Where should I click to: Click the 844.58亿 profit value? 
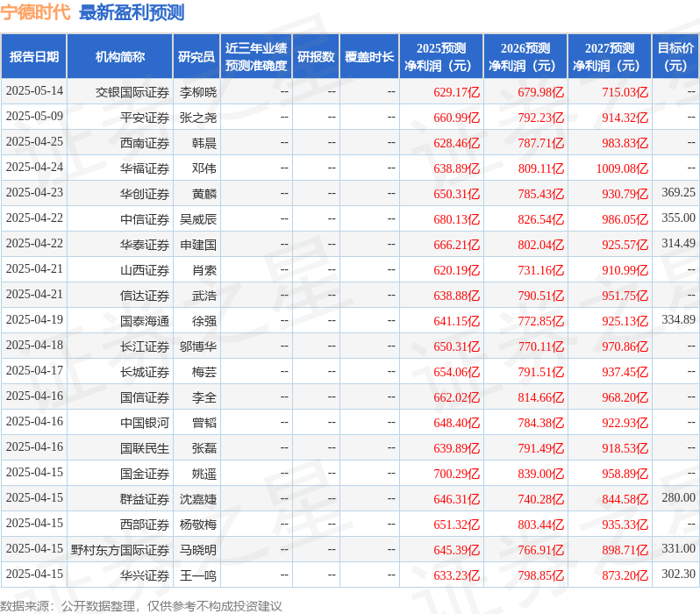tap(625, 499)
